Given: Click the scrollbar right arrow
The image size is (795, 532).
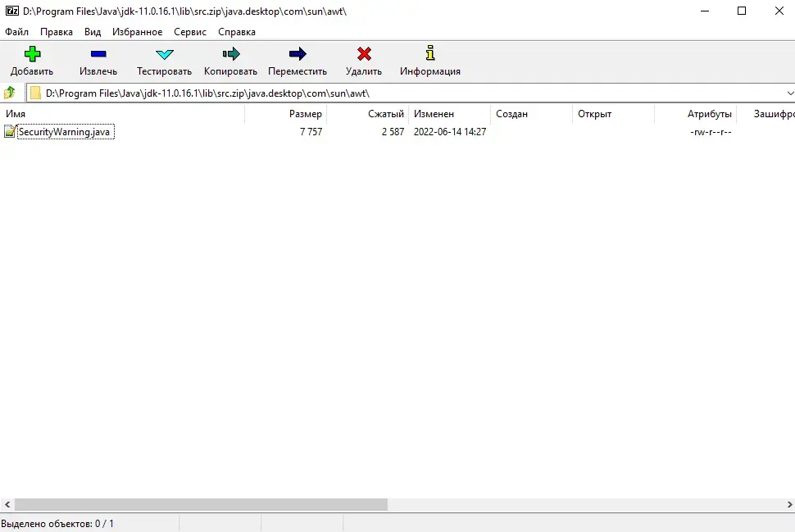Looking at the screenshot, I should pos(789,505).
